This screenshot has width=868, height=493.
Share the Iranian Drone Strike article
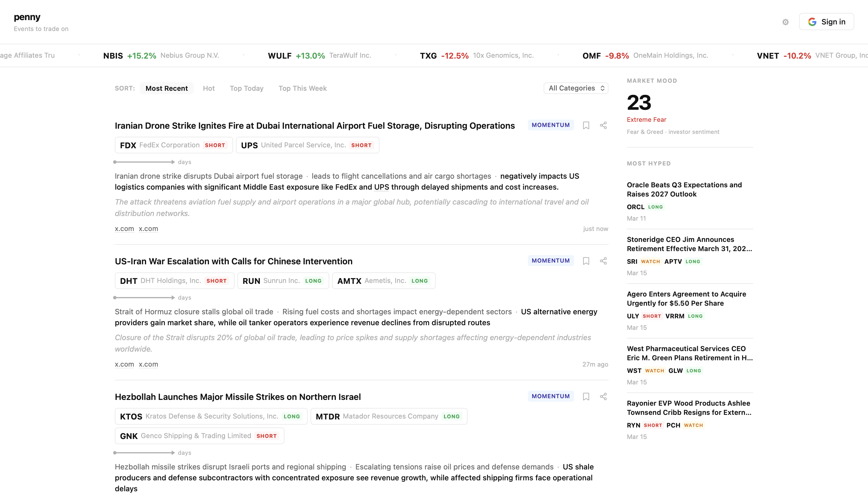click(603, 125)
